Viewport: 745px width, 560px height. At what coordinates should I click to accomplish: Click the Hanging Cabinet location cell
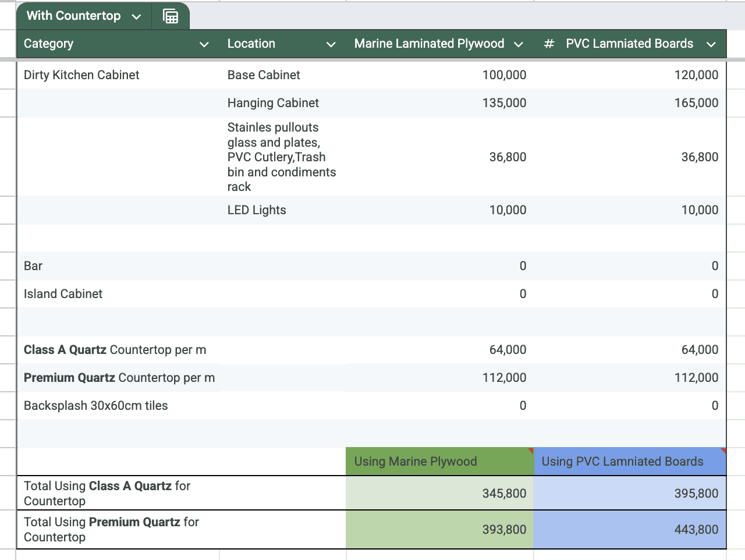(x=273, y=103)
